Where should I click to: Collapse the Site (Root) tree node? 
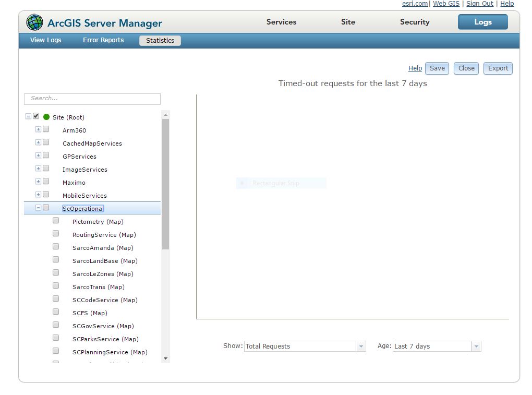[28, 116]
